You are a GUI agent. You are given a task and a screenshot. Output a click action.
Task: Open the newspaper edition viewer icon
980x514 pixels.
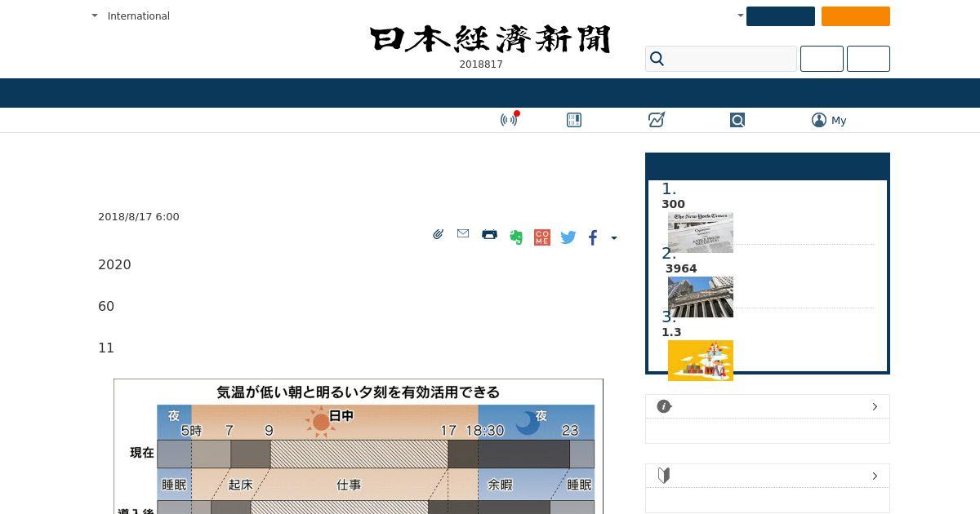coord(574,120)
